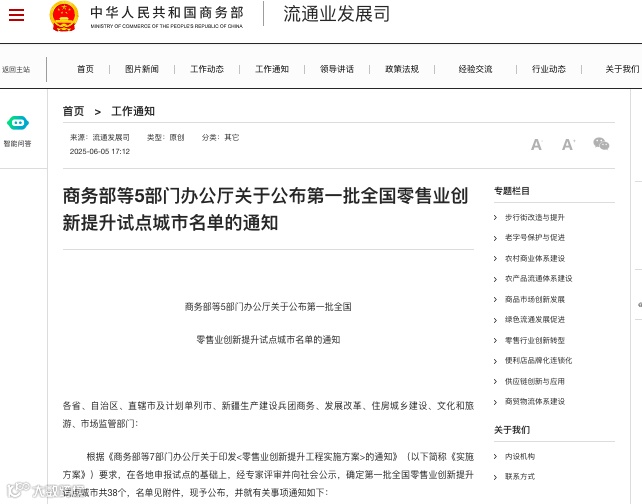Click 工作通知 in the breadcrumb

click(x=133, y=111)
